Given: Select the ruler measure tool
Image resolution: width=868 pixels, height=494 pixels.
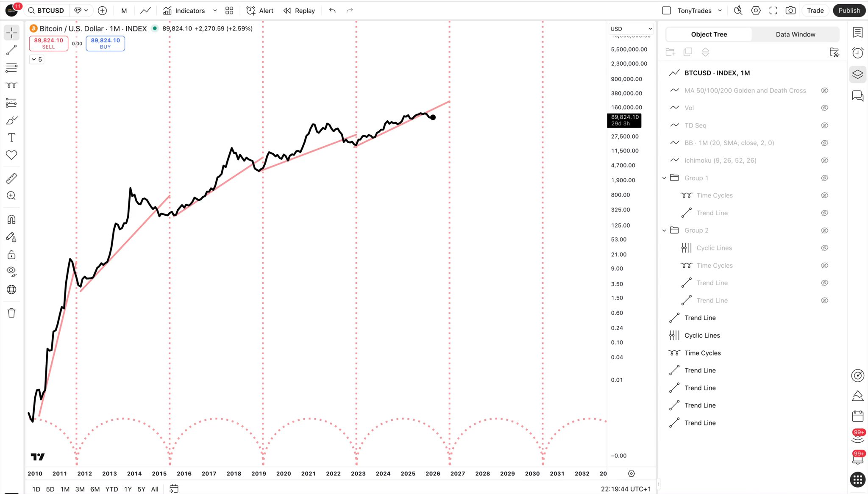Looking at the screenshot, I should [x=11, y=178].
